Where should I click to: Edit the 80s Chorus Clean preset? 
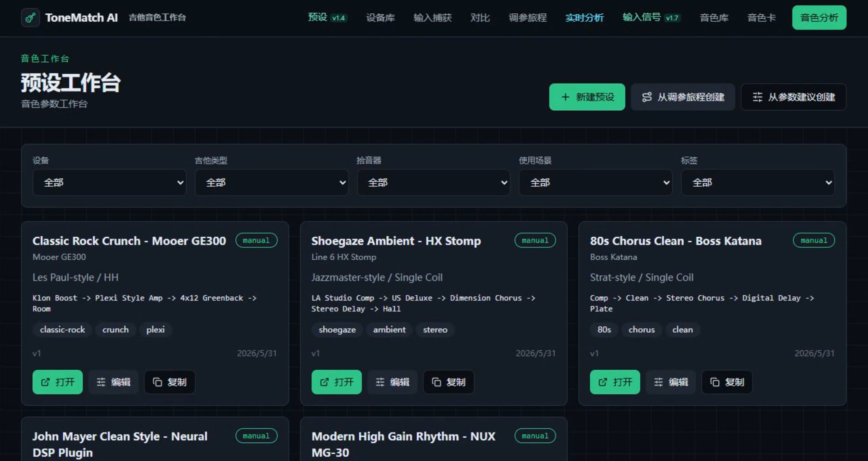click(671, 382)
